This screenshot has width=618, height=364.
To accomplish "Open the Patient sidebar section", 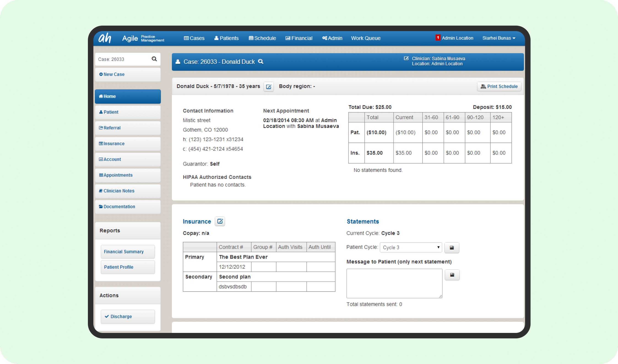I will point(128,112).
